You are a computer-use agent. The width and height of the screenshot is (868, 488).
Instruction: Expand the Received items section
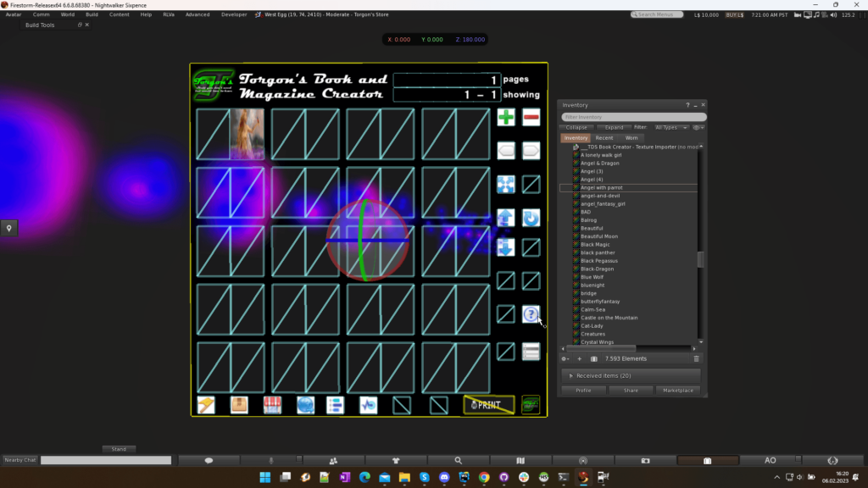(x=631, y=375)
